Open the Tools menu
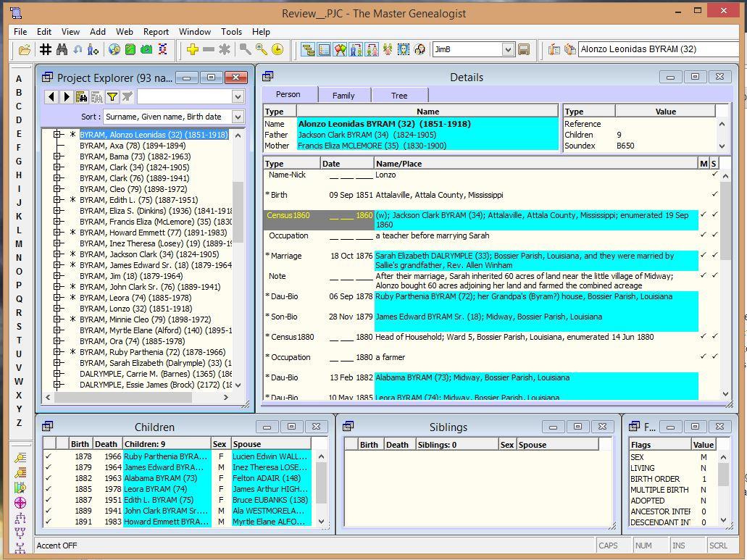This screenshot has height=560, width=747. point(232,31)
